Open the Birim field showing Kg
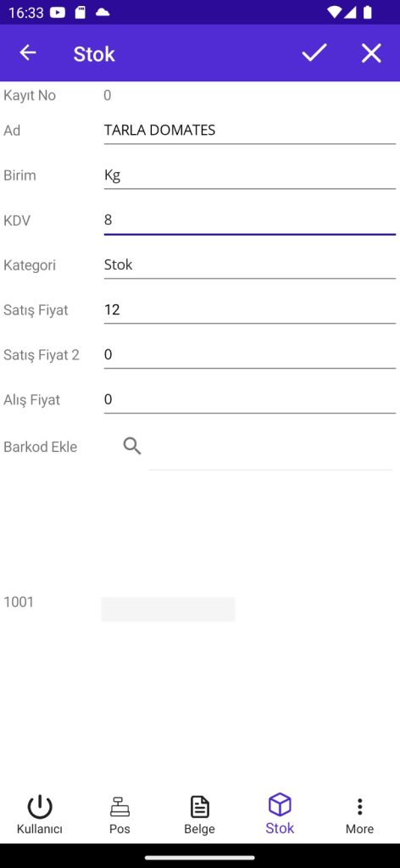The width and height of the screenshot is (400, 868). (249, 175)
